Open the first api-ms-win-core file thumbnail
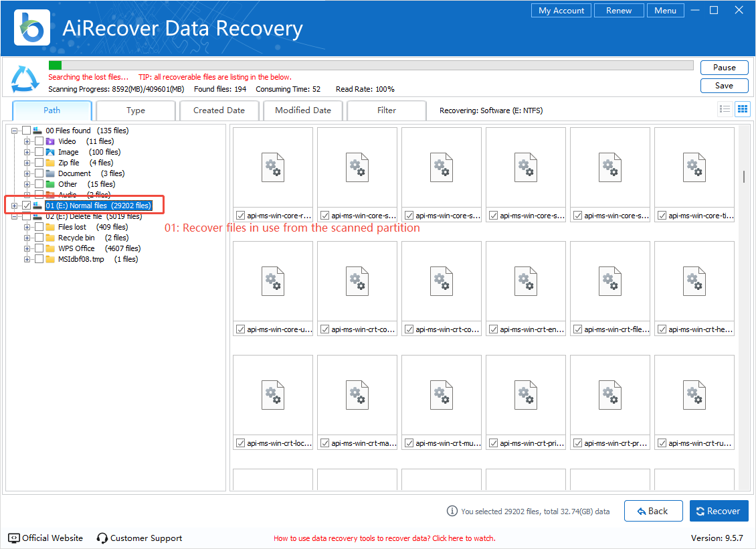 273,167
